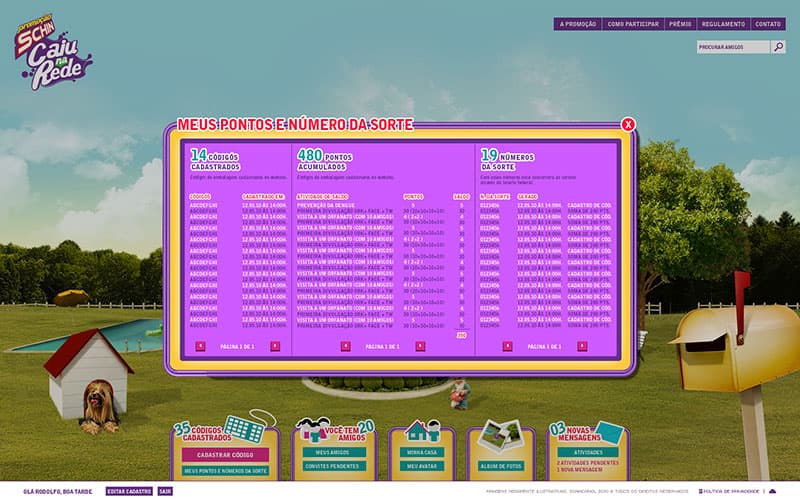
Task: Click the Convites Pendentes button
Action: pyautogui.click(x=334, y=467)
